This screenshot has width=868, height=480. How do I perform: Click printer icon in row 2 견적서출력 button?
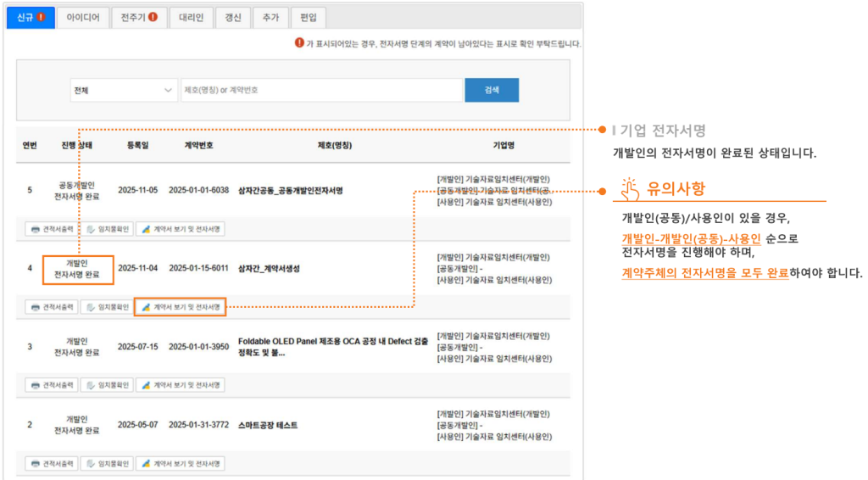point(36,463)
